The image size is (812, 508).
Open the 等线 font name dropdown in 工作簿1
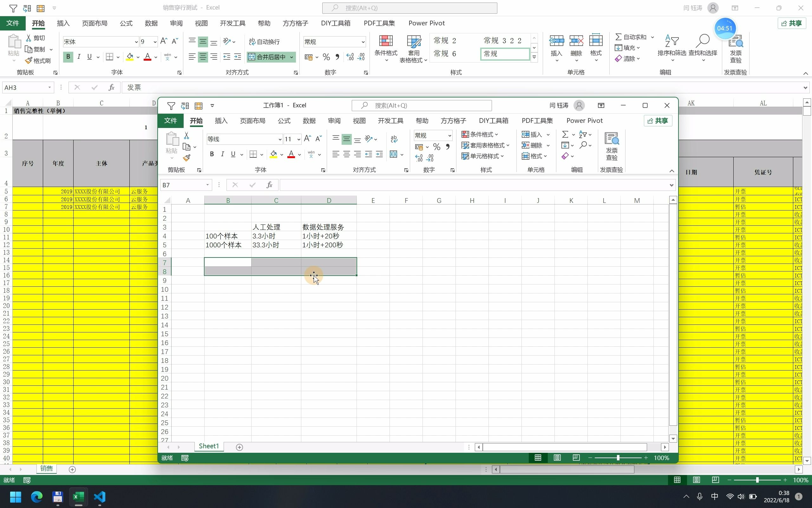280,139
